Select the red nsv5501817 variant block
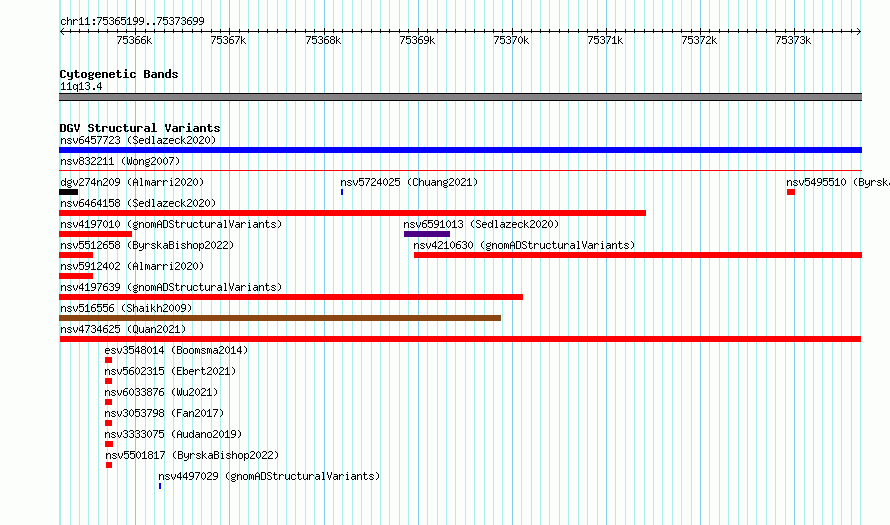 tap(109, 465)
